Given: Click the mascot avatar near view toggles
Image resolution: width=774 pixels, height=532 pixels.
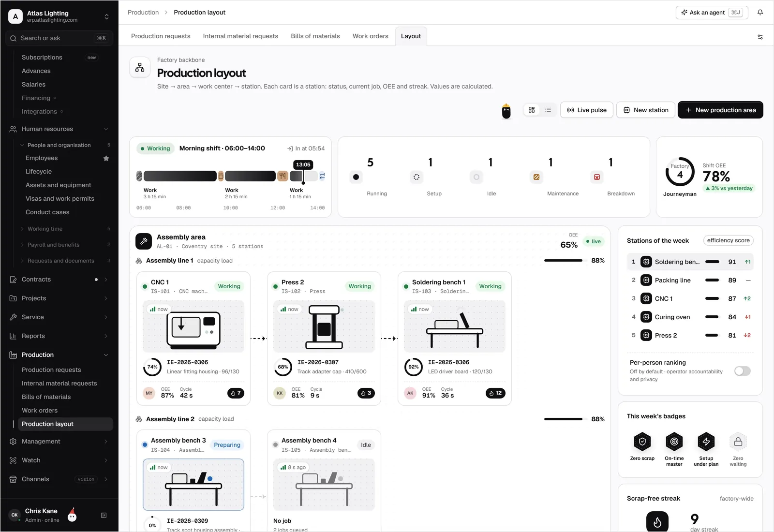Looking at the screenshot, I should (x=506, y=111).
